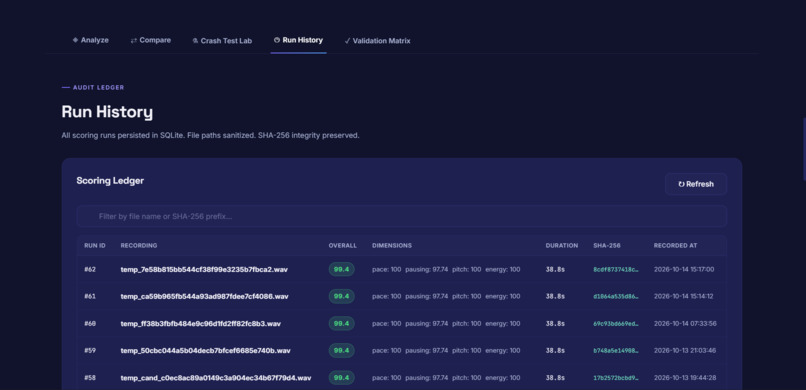This screenshot has width=806, height=390.
Task: Refresh the Scoring Ledger
Action: tap(695, 184)
